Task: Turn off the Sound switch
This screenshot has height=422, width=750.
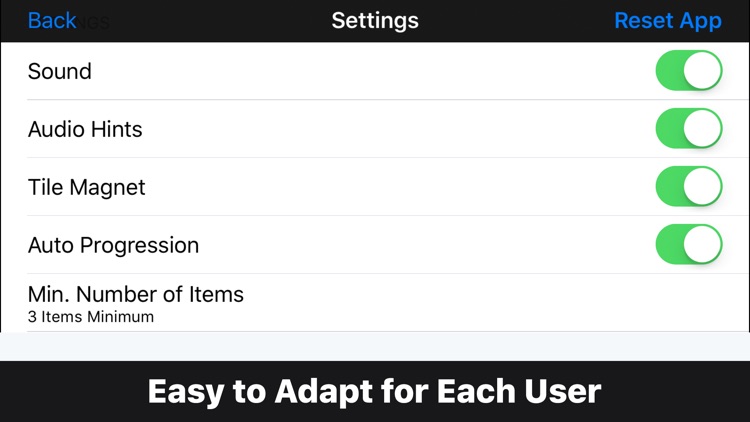Action: coord(688,72)
